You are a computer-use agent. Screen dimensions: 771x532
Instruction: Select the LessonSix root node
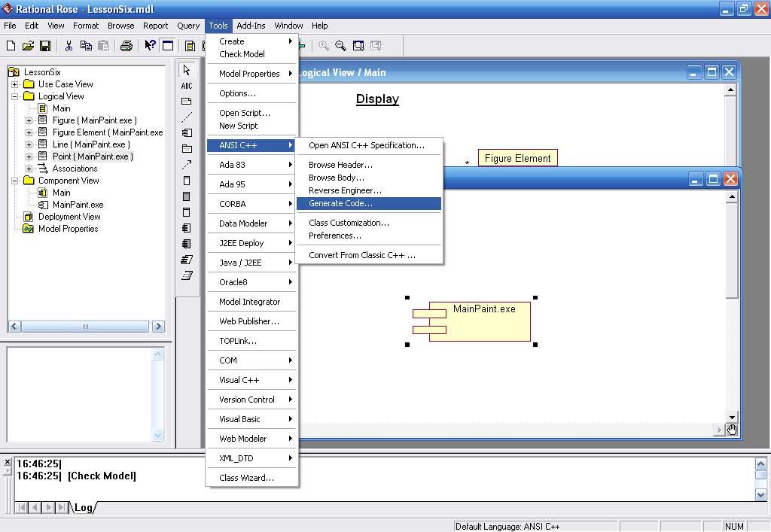42,72
